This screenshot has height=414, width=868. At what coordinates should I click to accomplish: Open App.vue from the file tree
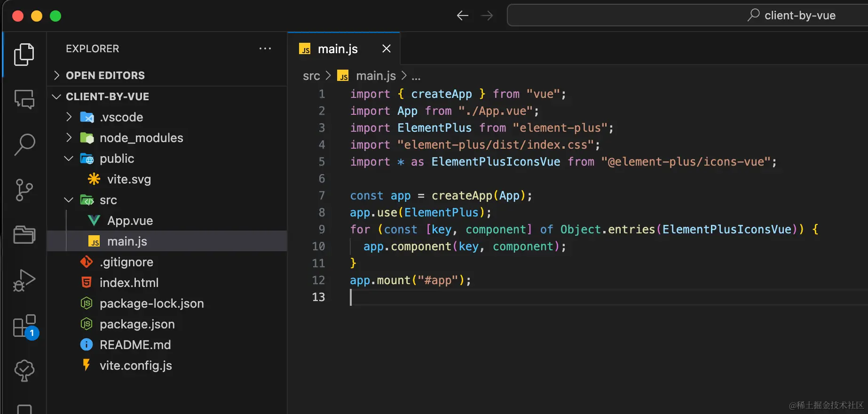point(130,221)
